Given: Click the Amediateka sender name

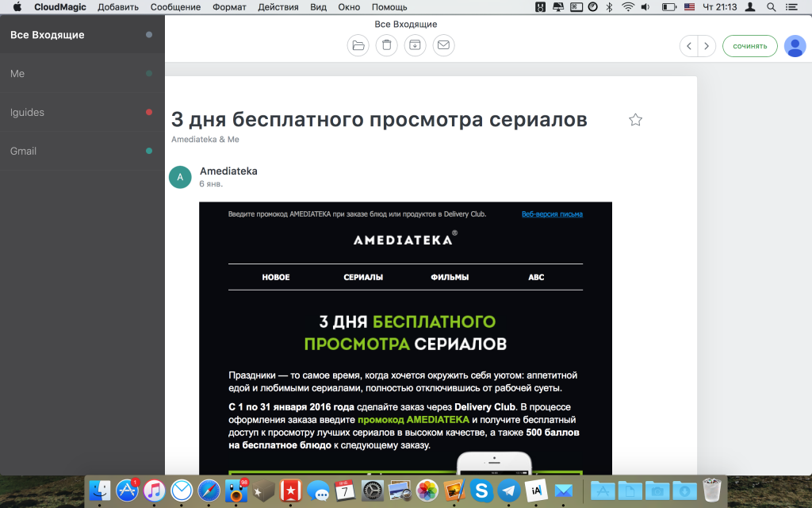Looking at the screenshot, I should tap(228, 171).
